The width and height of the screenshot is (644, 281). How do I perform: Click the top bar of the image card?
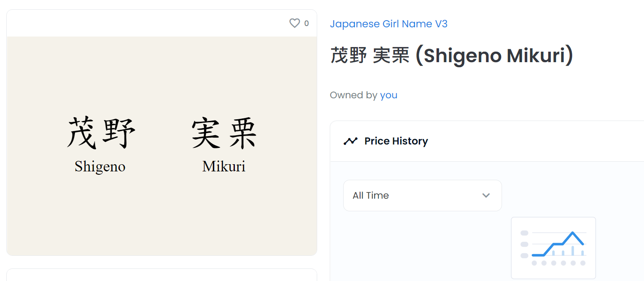[162, 23]
